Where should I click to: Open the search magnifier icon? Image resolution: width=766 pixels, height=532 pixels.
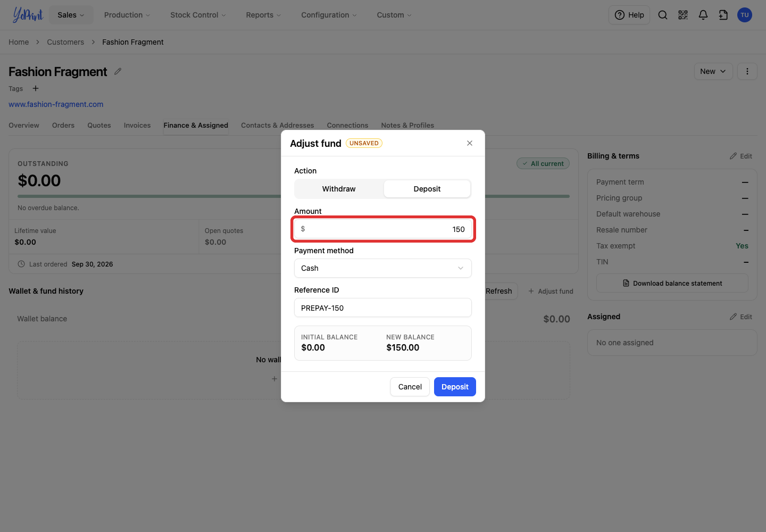663,15
